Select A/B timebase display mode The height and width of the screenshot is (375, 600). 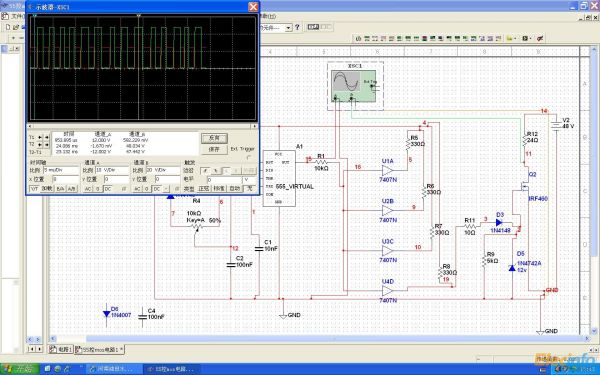pos(72,189)
